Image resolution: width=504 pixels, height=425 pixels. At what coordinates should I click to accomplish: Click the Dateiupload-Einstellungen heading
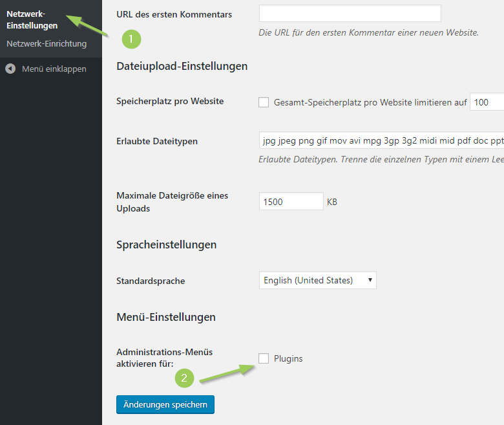[x=182, y=66]
